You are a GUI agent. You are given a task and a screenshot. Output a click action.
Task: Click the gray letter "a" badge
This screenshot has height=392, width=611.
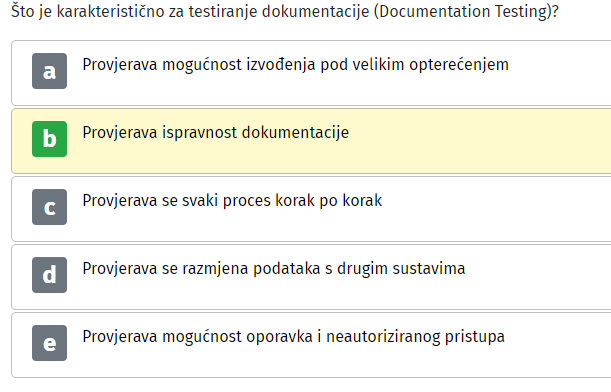click(x=49, y=71)
